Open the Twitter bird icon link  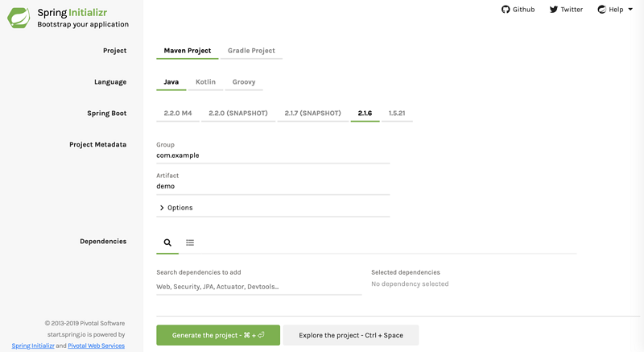[554, 10]
